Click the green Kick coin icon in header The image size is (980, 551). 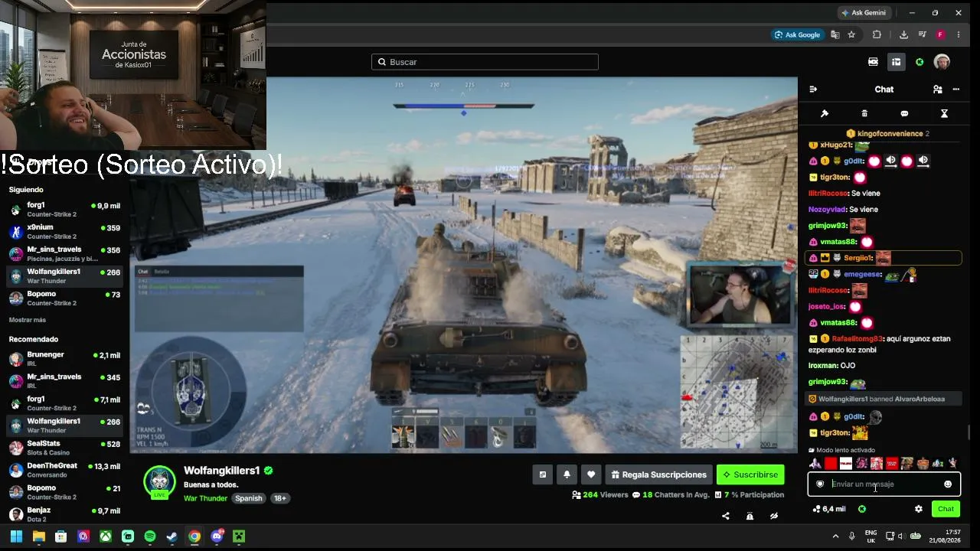point(920,62)
